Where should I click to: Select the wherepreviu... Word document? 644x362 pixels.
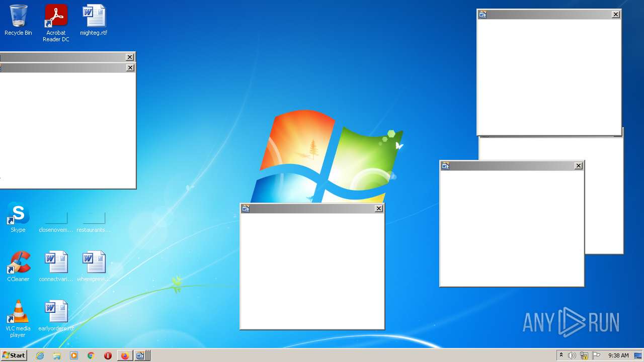coord(94,266)
